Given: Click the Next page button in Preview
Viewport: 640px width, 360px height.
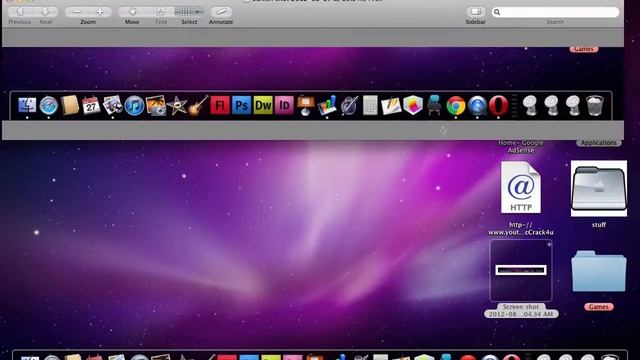Looking at the screenshot, I should pos(45,12).
